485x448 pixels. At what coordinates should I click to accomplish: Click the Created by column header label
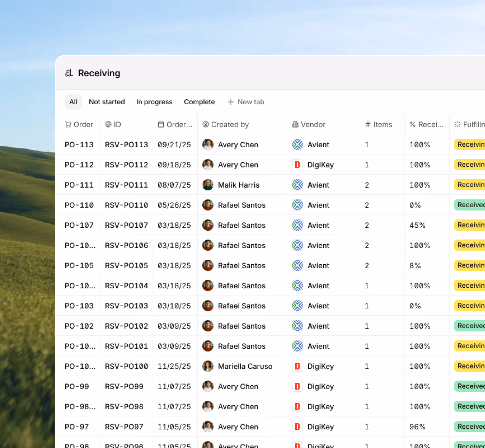230,125
